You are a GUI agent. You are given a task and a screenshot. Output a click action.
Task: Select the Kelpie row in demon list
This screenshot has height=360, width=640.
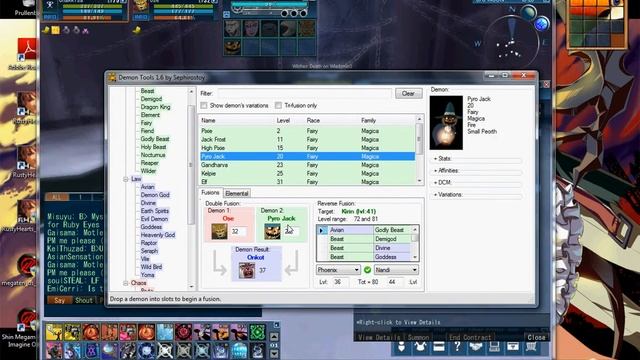click(308, 173)
